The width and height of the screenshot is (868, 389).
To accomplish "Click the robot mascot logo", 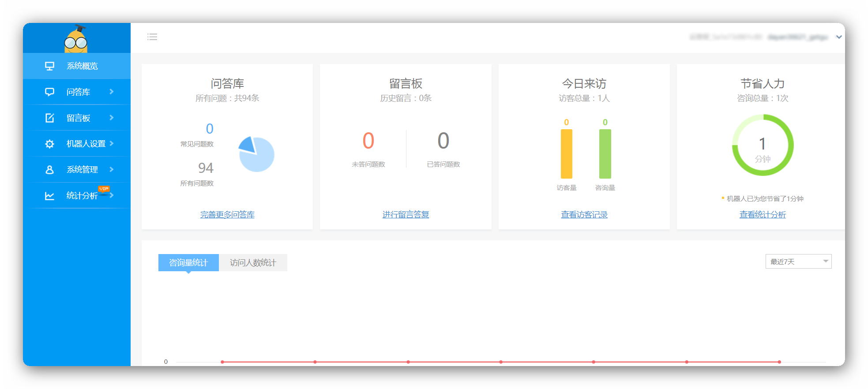I will point(76,39).
